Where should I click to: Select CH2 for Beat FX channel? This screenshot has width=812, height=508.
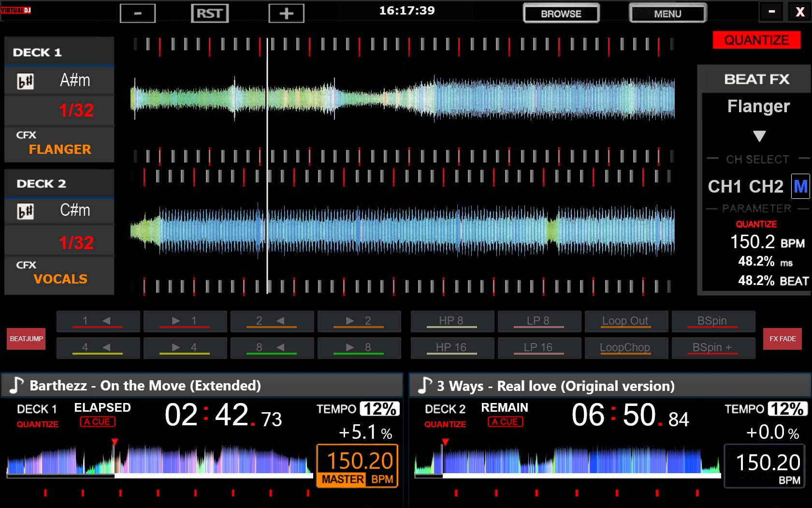click(766, 187)
